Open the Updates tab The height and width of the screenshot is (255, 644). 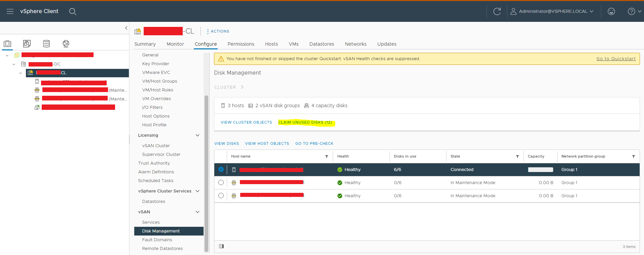pos(387,44)
